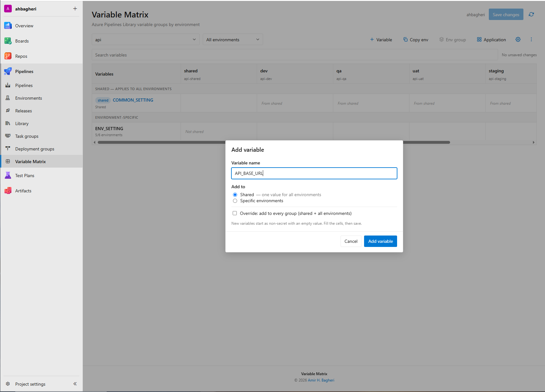Click the Save changes button
545x392 pixels.
[506, 14]
